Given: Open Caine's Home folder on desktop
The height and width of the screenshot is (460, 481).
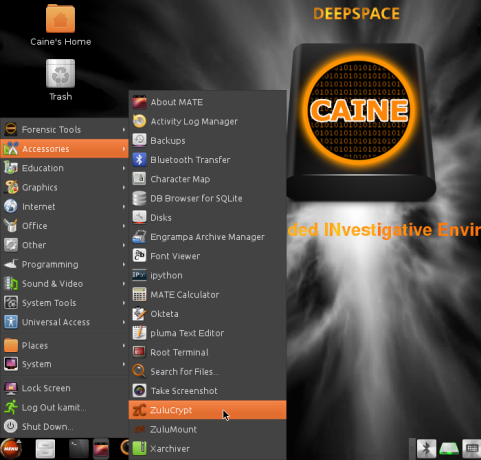Looking at the screenshot, I should [x=60, y=25].
